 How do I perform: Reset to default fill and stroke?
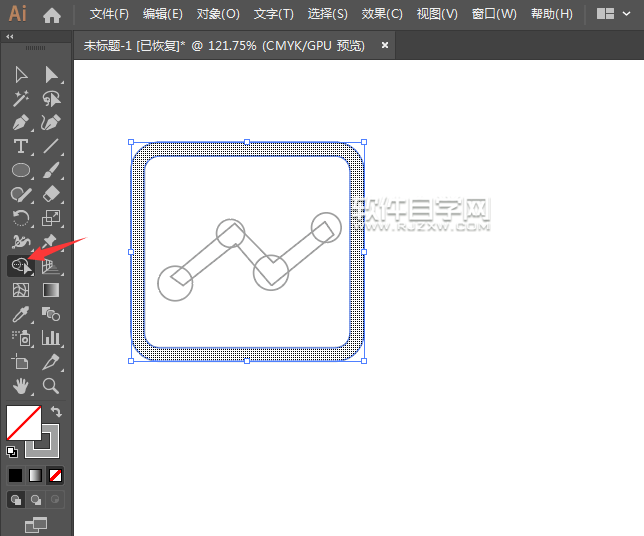pyautogui.click(x=12, y=452)
